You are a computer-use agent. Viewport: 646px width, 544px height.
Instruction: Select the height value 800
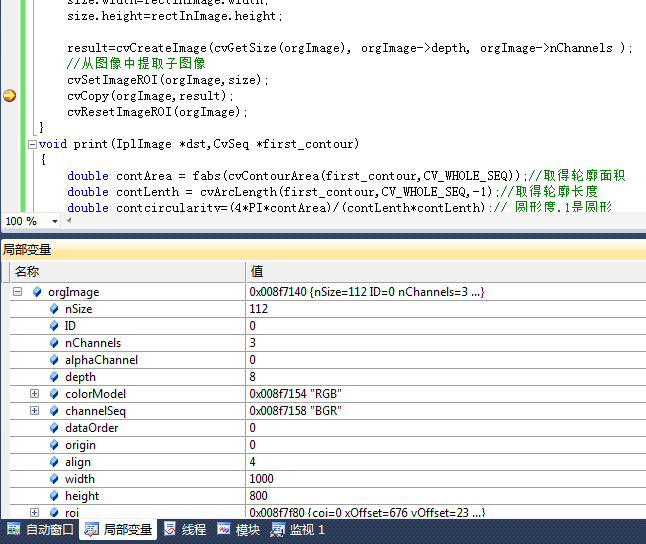pos(258,495)
